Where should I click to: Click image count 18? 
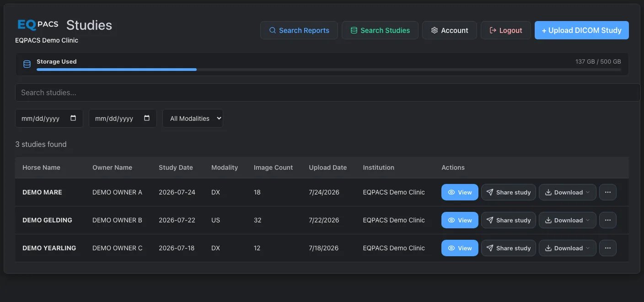(x=257, y=192)
